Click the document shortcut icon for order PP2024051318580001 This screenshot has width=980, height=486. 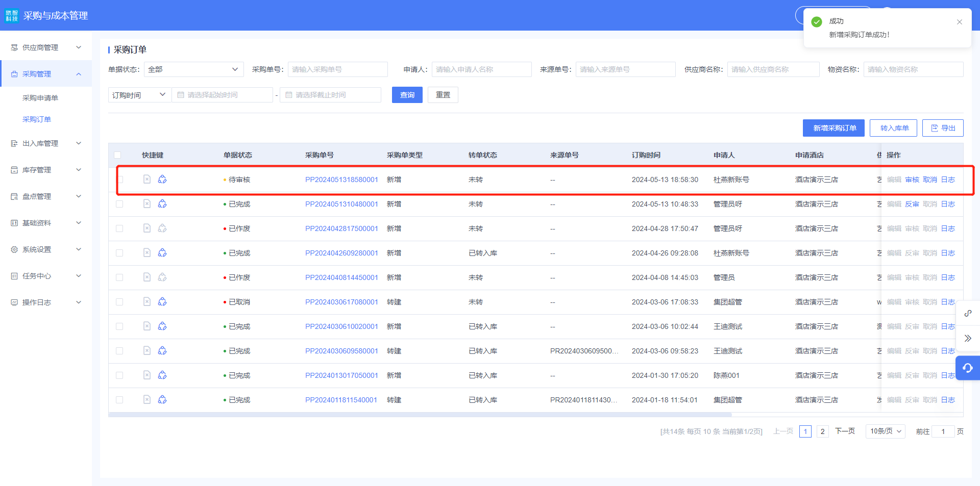click(147, 179)
